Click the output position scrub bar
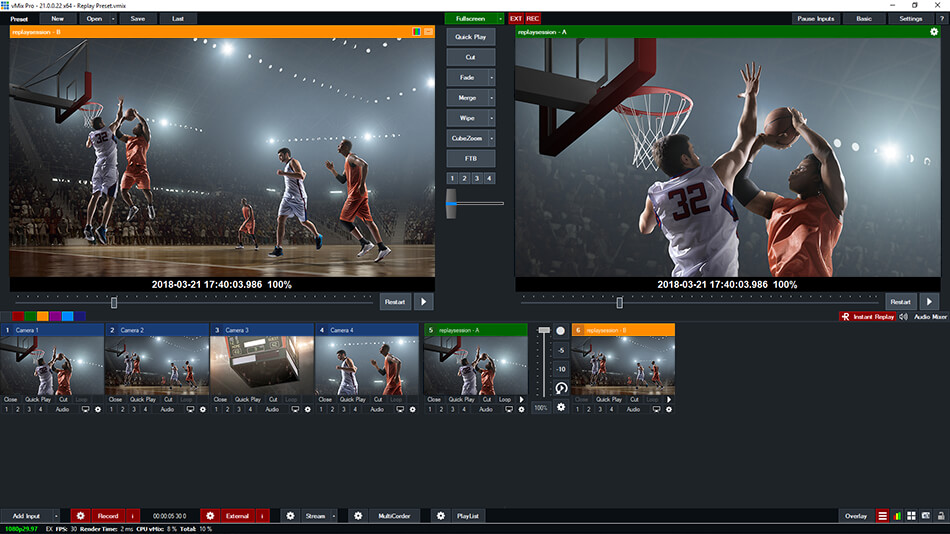Screen dimensions: 950x534 pos(700,302)
